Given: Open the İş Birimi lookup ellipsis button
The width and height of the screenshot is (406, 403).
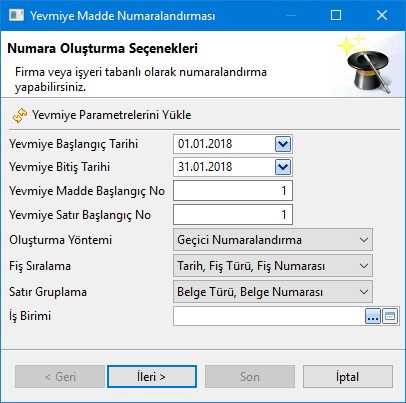Looking at the screenshot, I should 373,316.
